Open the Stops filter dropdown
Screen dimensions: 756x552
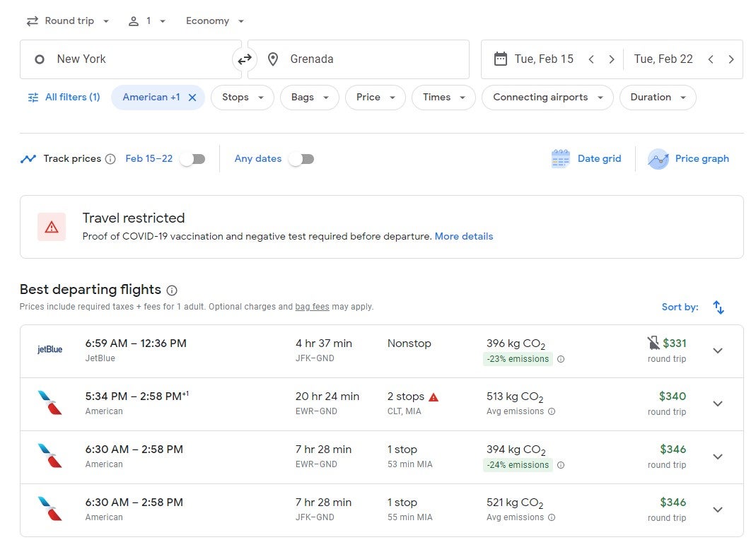pyautogui.click(x=242, y=97)
